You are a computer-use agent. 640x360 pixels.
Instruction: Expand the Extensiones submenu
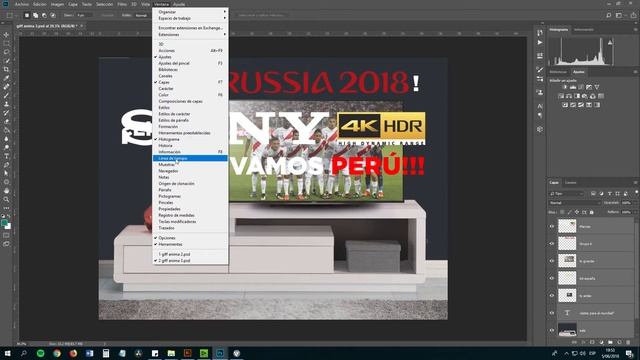(190, 35)
